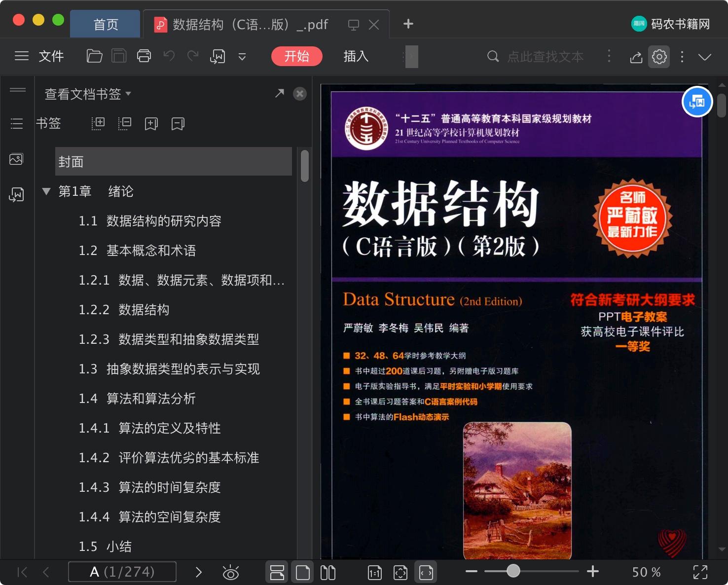The image size is (728, 585).
Task: Click the open folder icon
Action: click(x=94, y=56)
